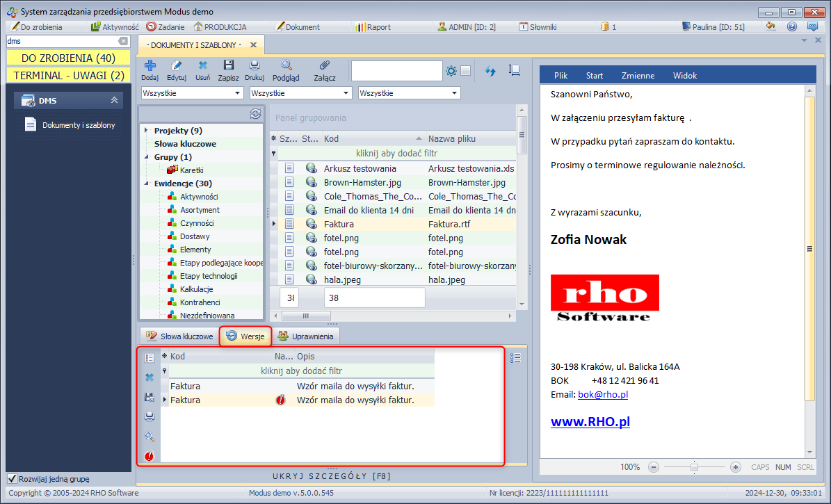Click the list view icon in versions panel
The height and width of the screenshot is (504, 831).
click(150, 358)
